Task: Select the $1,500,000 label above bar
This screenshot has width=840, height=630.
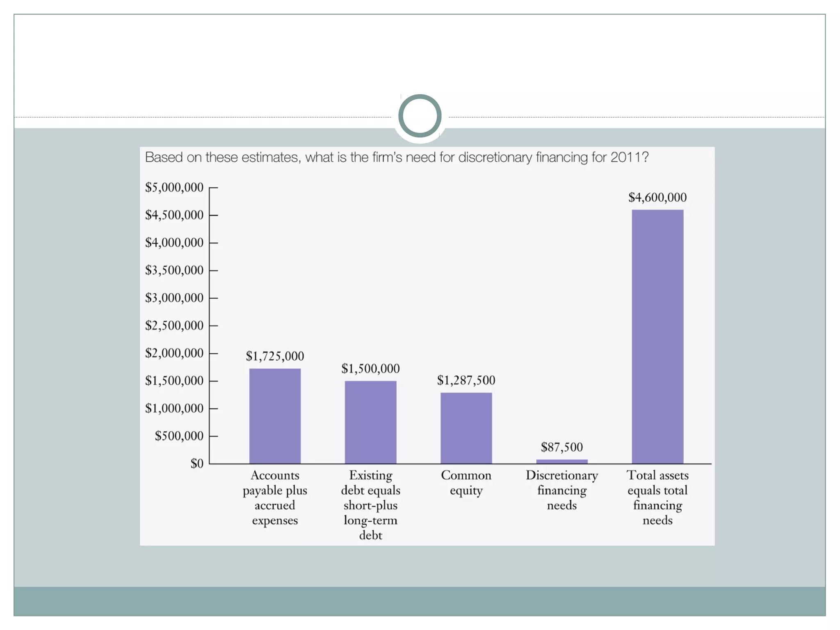Action: pyautogui.click(x=370, y=368)
